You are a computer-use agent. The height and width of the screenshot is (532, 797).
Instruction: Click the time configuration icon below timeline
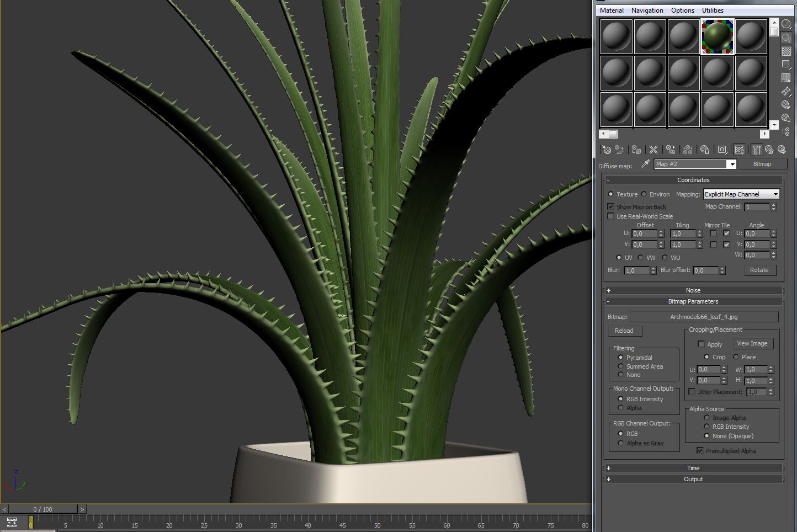[12, 522]
